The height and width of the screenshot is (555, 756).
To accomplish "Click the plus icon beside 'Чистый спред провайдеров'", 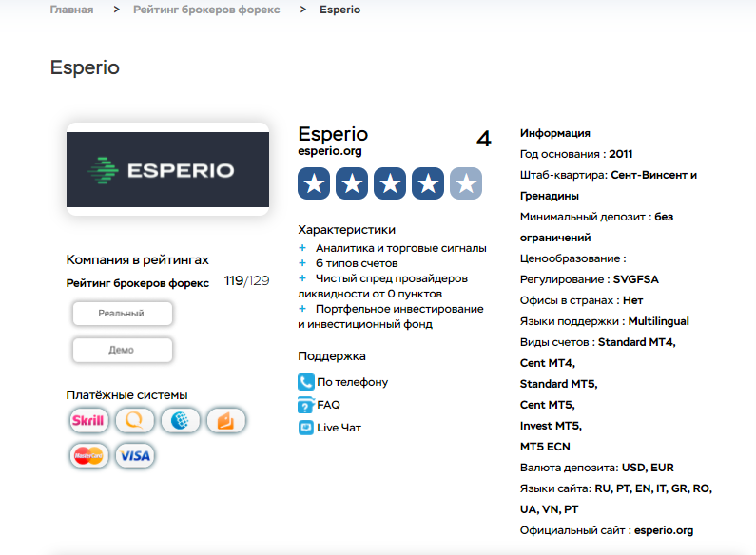I will point(302,278).
